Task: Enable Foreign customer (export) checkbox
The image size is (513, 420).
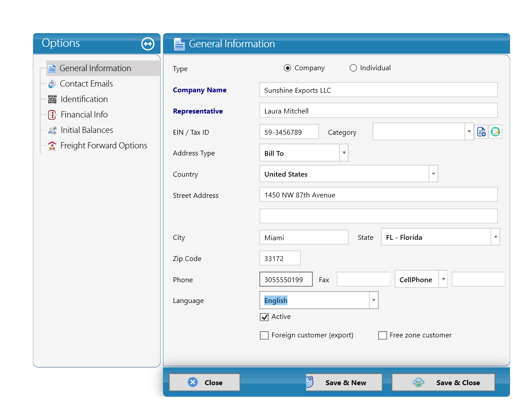Action: pos(264,335)
